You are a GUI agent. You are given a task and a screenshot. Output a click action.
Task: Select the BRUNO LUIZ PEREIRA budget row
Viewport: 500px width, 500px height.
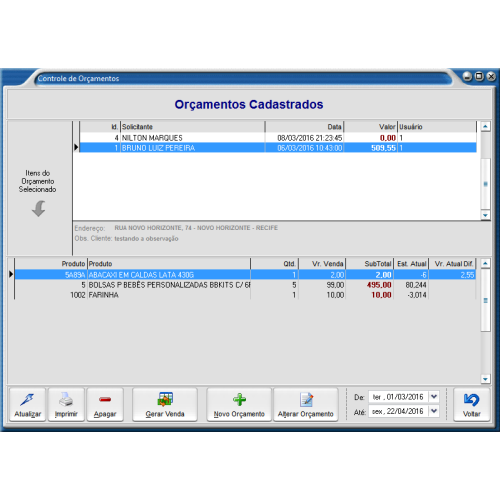pyautogui.click(x=278, y=148)
